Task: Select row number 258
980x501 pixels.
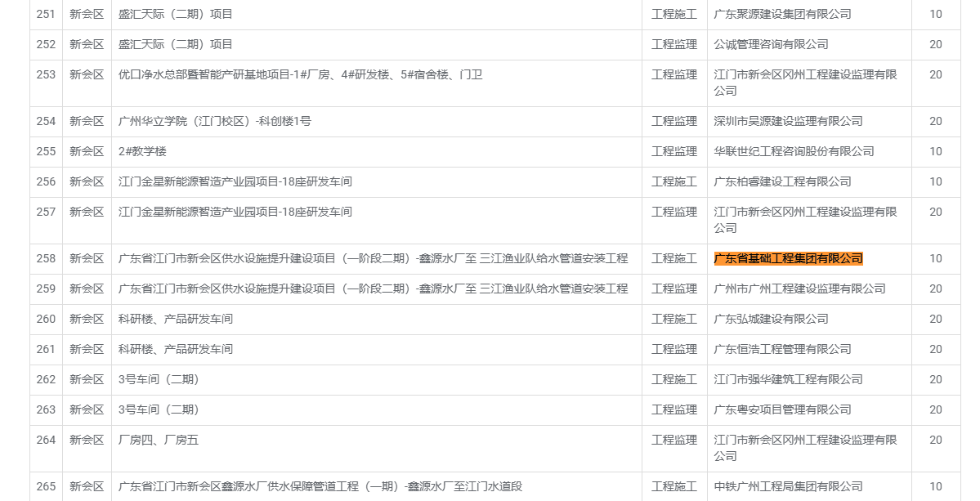Action: pos(46,258)
